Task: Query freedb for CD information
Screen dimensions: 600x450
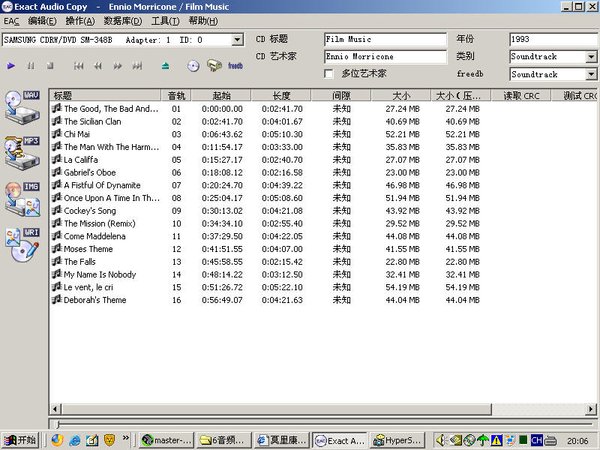Action: (x=235, y=66)
